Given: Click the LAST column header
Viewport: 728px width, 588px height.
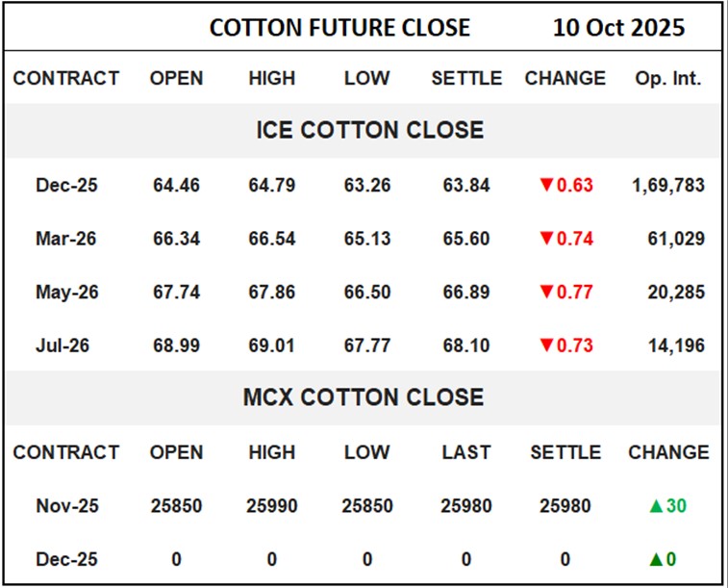Looking at the screenshot, I should click(x=466, y=452).
